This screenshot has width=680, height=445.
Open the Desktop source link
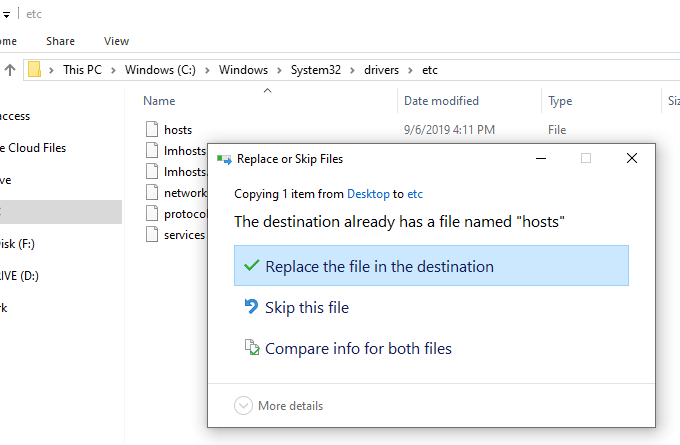[368, 194]
